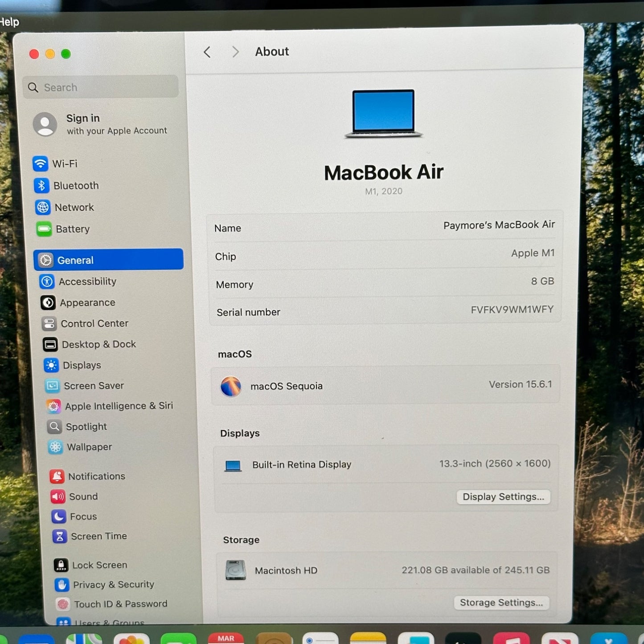Open the Storage Settings button
The height and width of the screenshot is (644, 644).
click(501, 603)
